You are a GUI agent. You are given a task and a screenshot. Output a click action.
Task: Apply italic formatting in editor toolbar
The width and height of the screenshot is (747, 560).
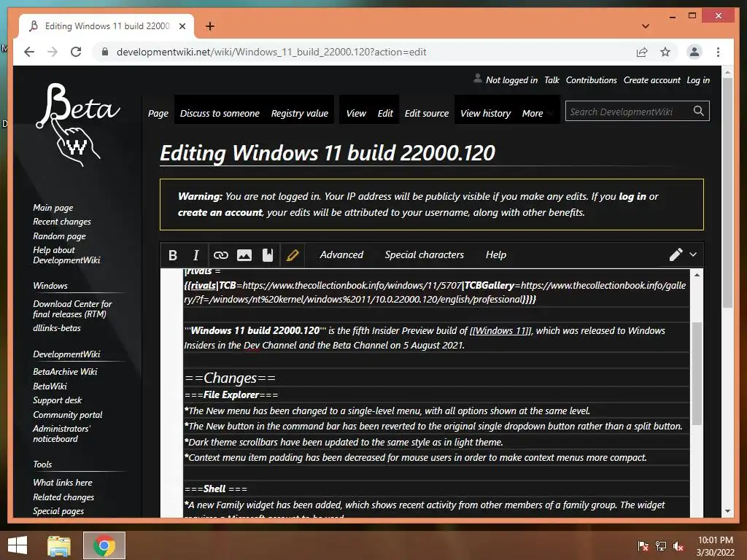[196, 255]
